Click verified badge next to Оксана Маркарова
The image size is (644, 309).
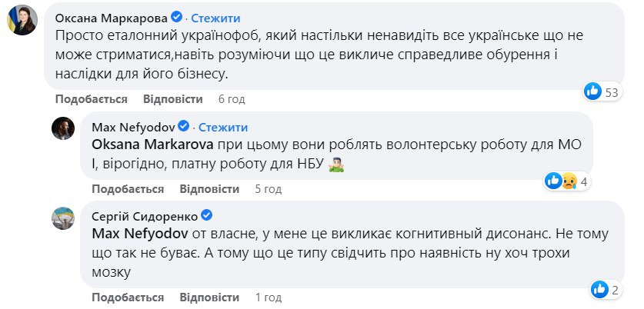pyautogui.click(x=175, y=17)
